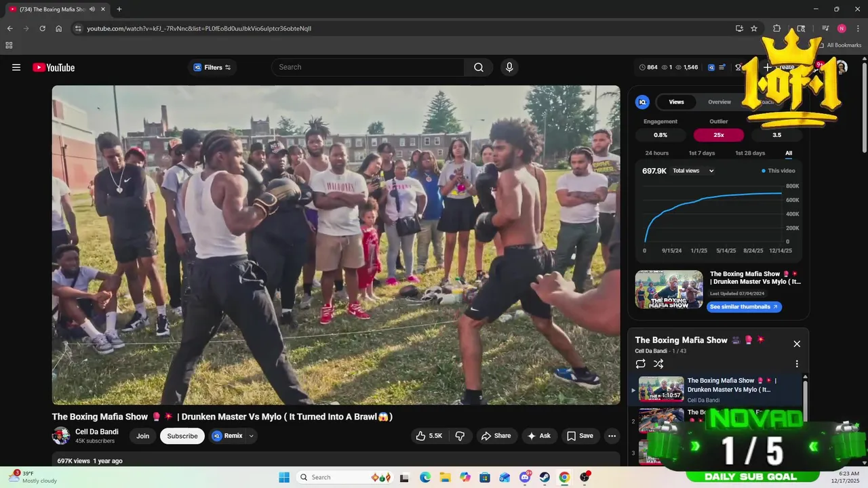Click the vidIQ Remix button
Viewport: 868px width, 488px height.
227,436
